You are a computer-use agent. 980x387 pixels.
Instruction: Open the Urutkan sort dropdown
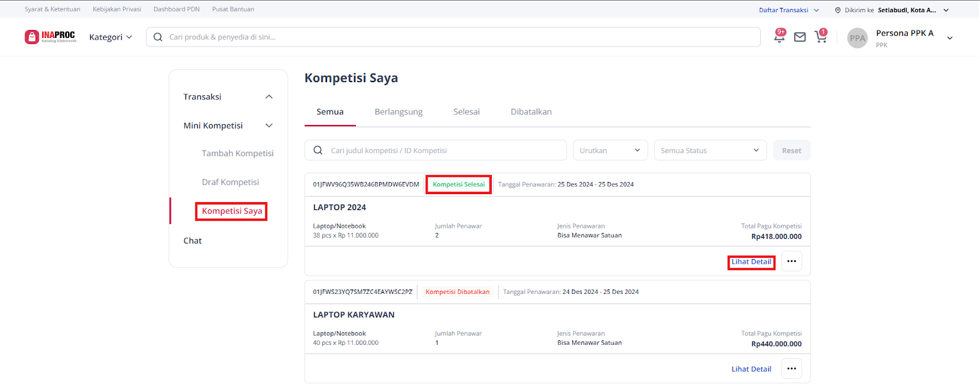(610, 150)
